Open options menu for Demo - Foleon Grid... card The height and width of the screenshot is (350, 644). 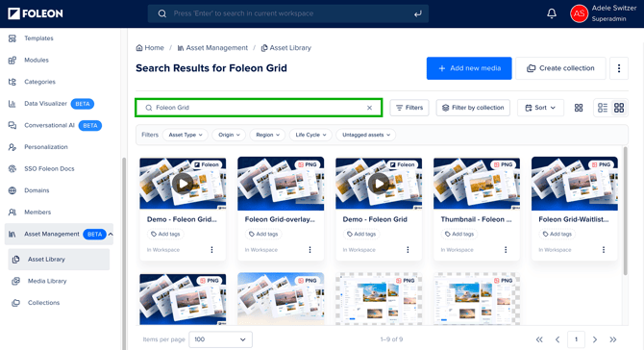click(211, 250)
